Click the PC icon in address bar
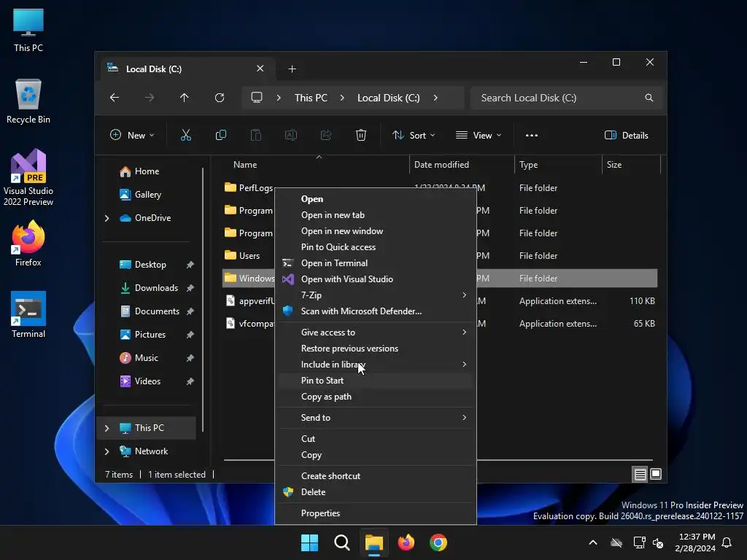747x560 pixels. point(257,98)
